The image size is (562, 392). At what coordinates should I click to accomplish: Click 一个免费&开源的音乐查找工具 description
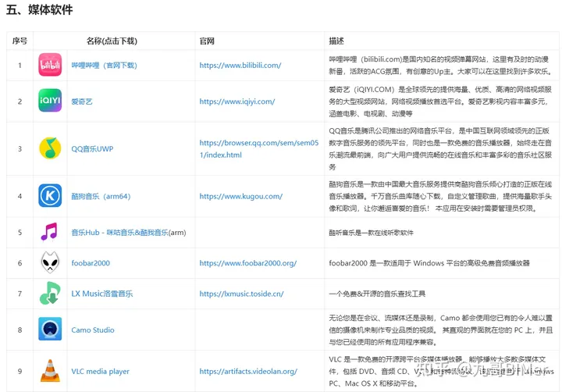pyautogui.click(x=377, y=294)
